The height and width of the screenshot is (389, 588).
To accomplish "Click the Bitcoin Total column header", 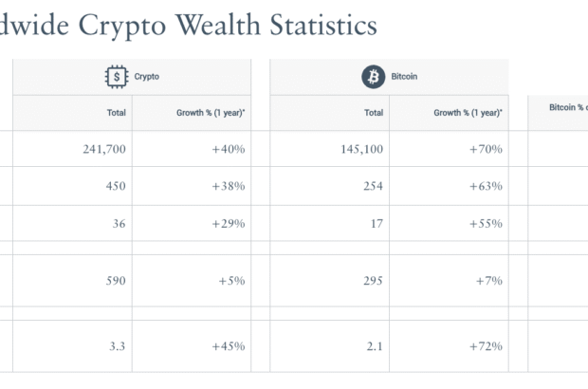I will tap(374, 113).
